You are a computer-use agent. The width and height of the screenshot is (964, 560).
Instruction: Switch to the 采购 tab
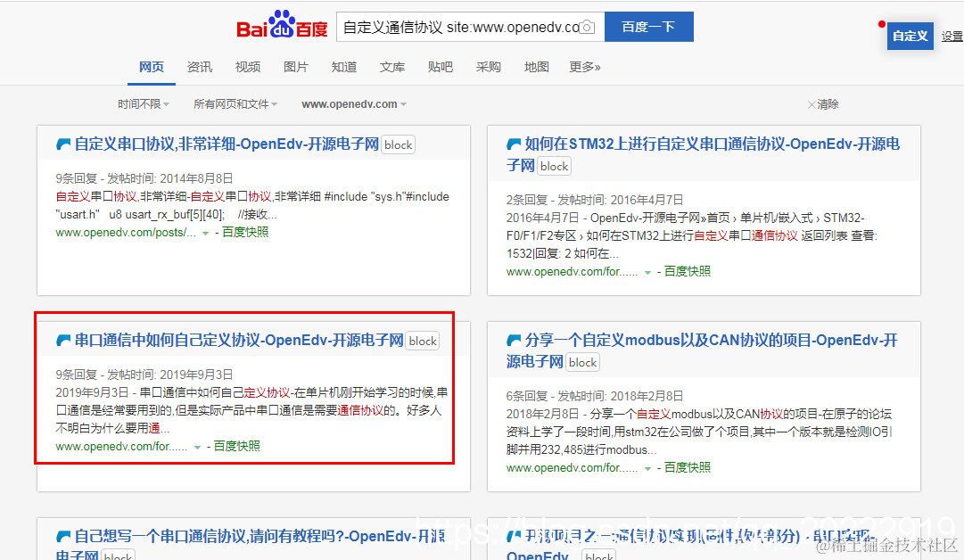[488, 67]
